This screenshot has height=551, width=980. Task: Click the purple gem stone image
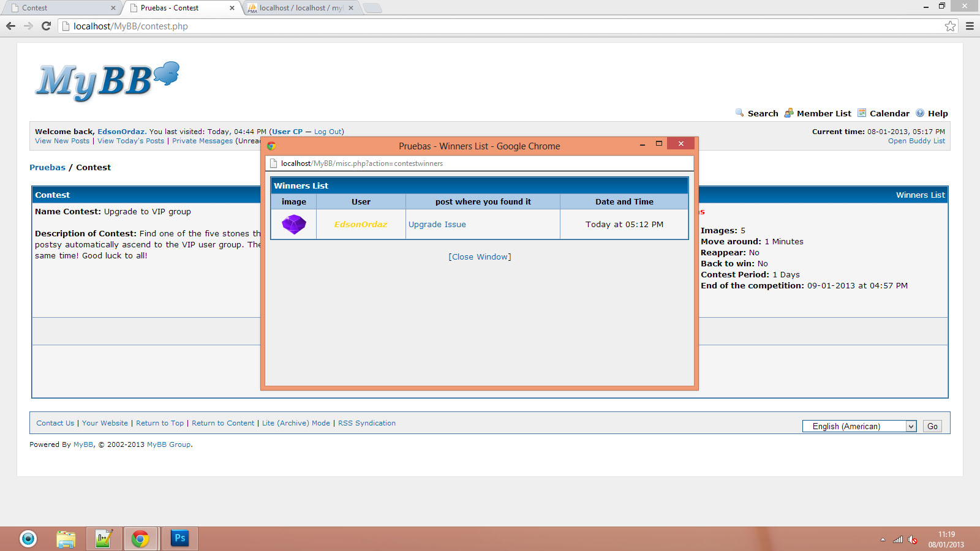pyautogui.click(x=293, y=224)
